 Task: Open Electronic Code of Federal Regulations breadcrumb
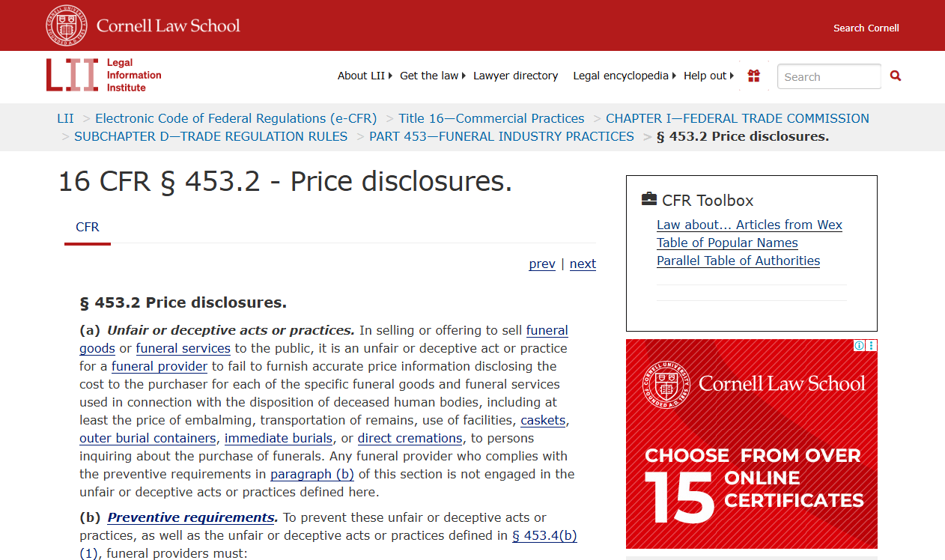coord(236,118)
